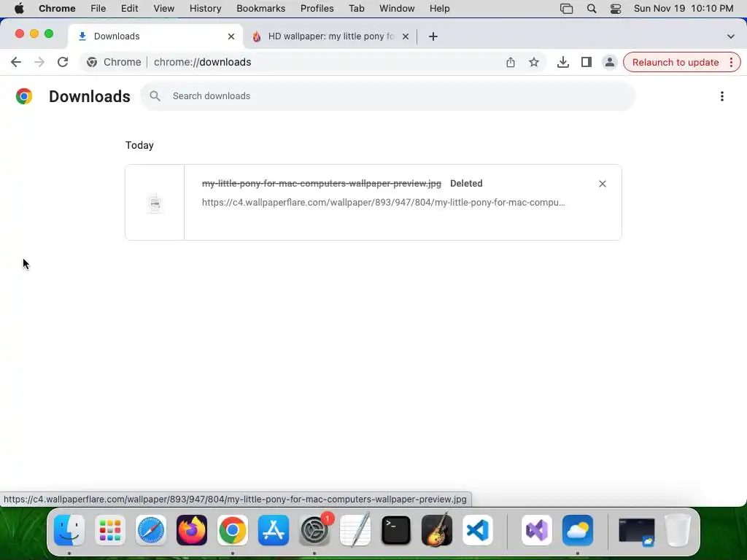Open Terminal from the Dock

coord(396,530)
